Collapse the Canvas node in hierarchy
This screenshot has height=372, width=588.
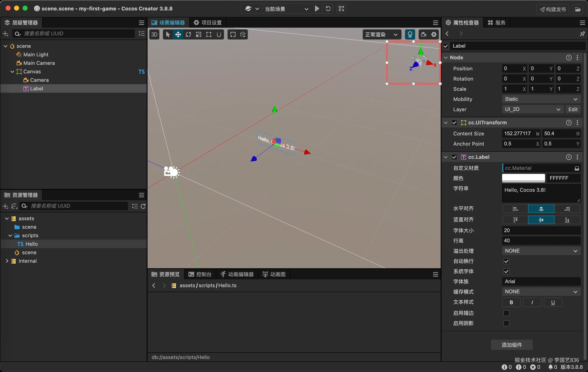tap(12, 72)
